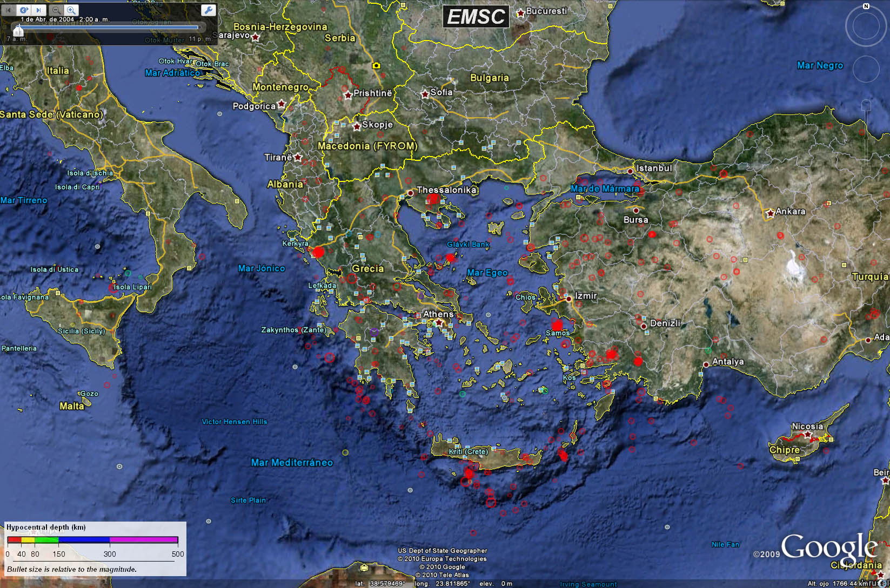Click the move joystick circle control
Viewport: 890px width, 588px height.
point(866,69)
